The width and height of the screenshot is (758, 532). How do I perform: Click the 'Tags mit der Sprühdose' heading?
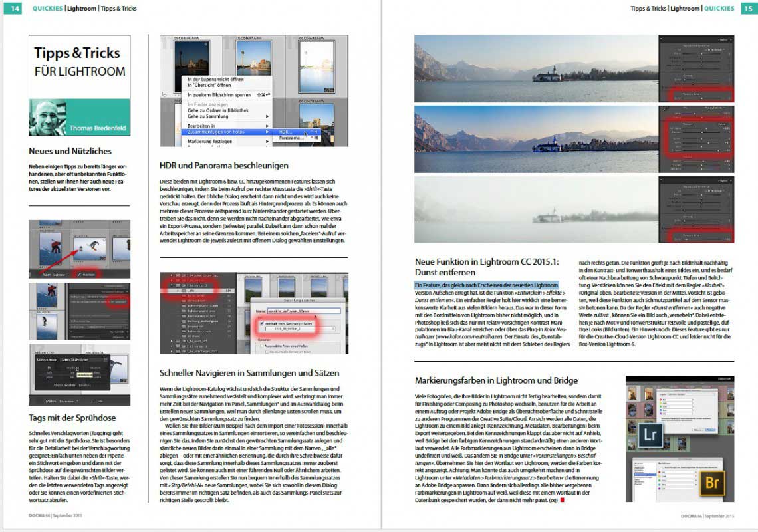coord(72,418)
